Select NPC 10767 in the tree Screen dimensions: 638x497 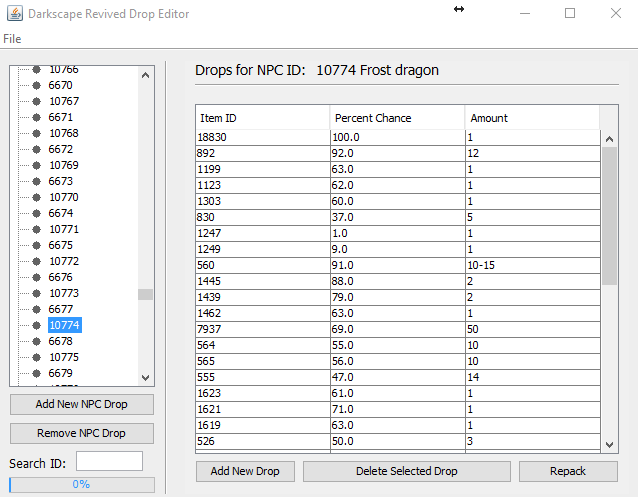pos(64,101)
